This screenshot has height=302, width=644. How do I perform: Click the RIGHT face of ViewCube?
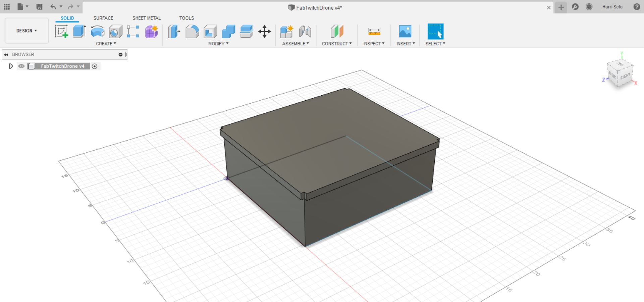point(625,77)
